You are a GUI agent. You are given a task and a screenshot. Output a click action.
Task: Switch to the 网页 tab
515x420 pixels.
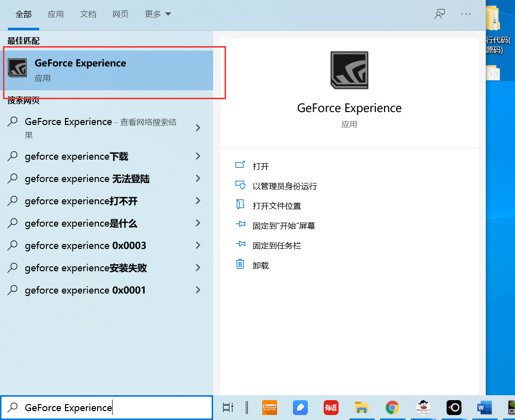click(120, 14)
